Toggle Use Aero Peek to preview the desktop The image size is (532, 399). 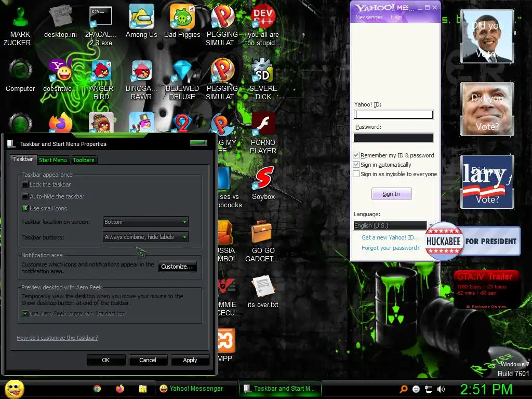25,314
